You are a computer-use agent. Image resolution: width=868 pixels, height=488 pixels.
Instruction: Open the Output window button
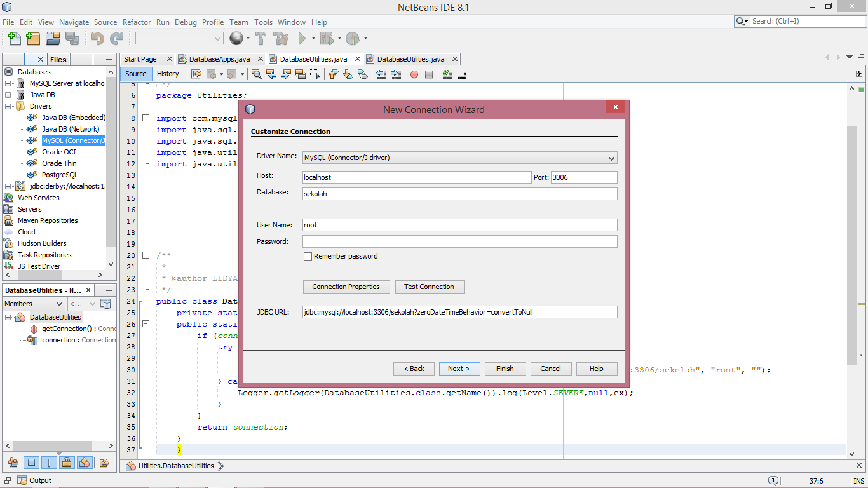click(x=35, y=481)
